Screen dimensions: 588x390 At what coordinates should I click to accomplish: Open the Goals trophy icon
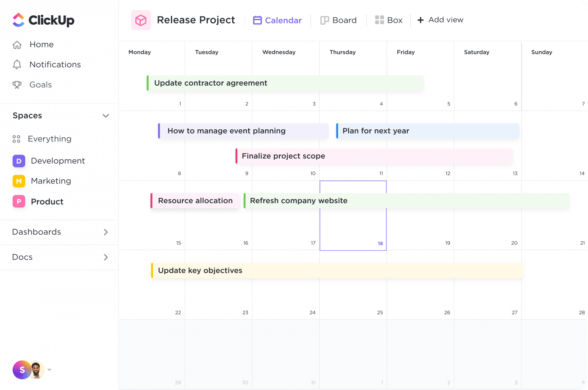[17, 85]
